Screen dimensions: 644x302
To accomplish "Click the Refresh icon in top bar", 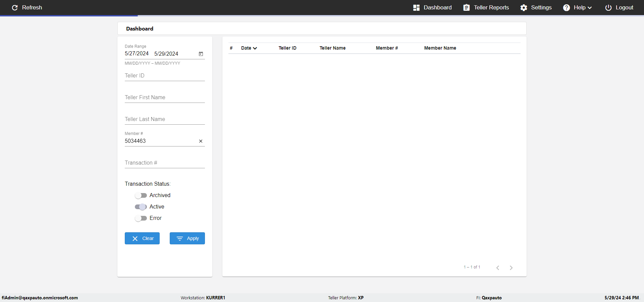I will pos(15,7).
